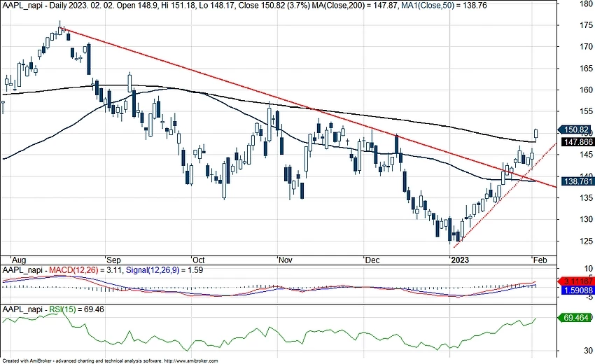Open the amibroker.com link in footer

pyautogui.click(x=192, y=361)
